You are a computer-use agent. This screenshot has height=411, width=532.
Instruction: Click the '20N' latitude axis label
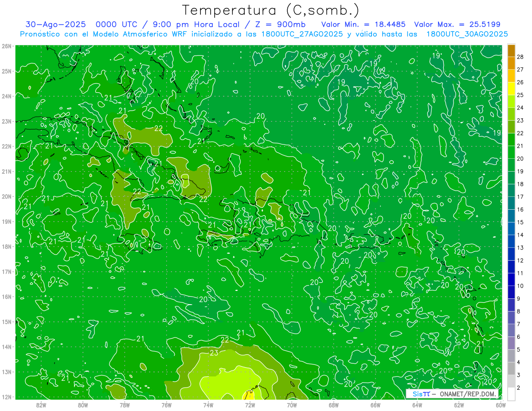click(6, 196)
